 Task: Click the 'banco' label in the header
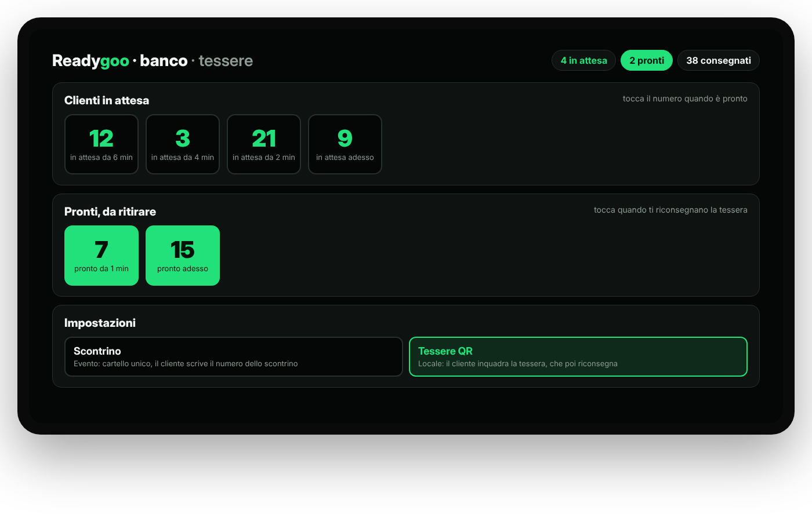click(164, 61)
